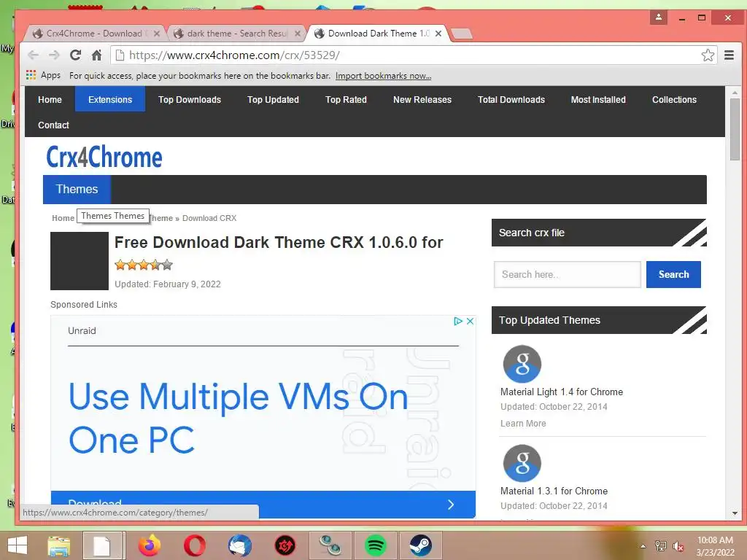Open New Releases in nav bar
747x560 pixels.
422,99
